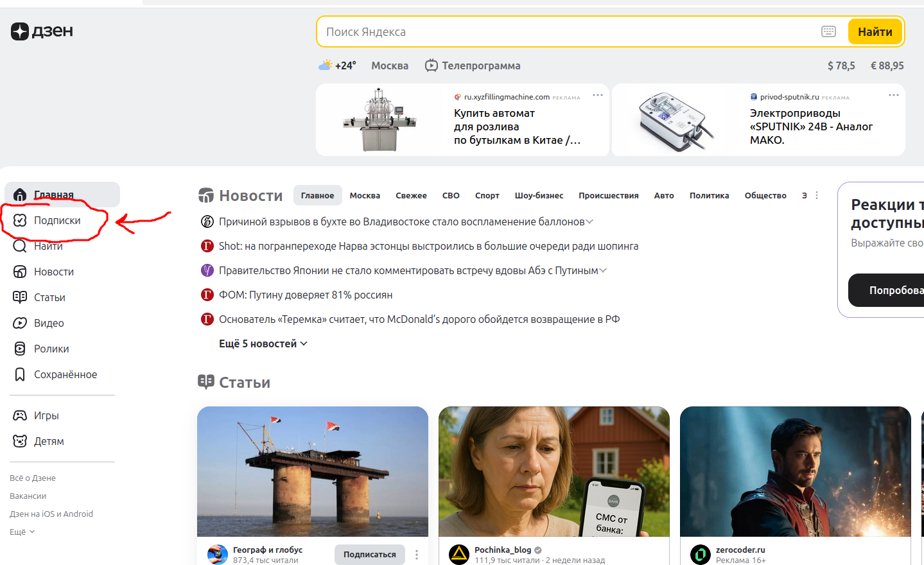Open the virtual keyboard in search field

tap(828, 31)
